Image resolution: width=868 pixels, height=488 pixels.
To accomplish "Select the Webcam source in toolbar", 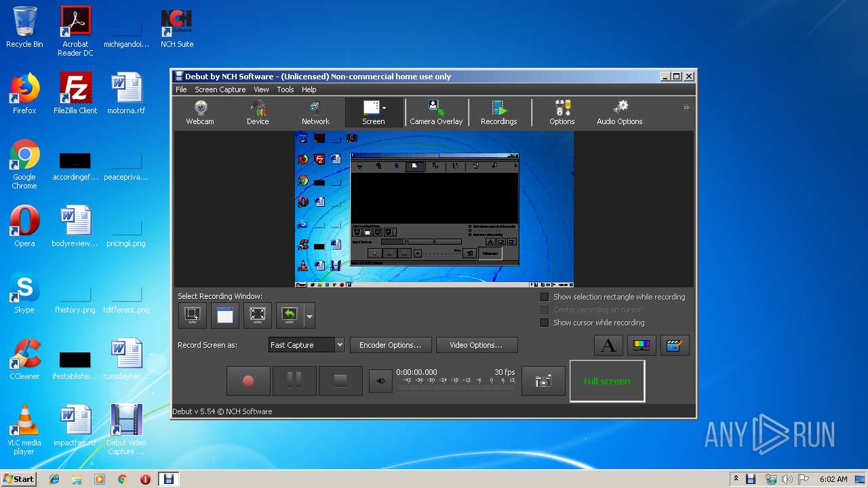I will [200, 113].
